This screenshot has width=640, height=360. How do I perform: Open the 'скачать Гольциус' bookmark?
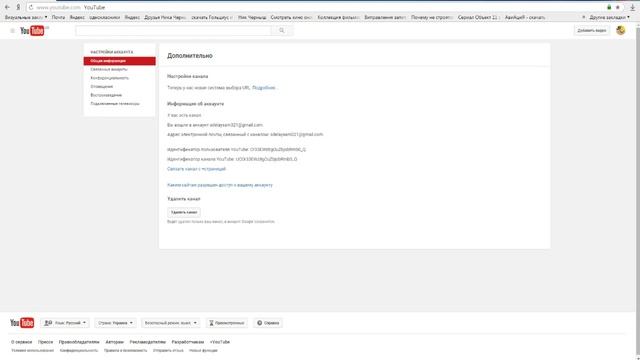tap(212, 18)
